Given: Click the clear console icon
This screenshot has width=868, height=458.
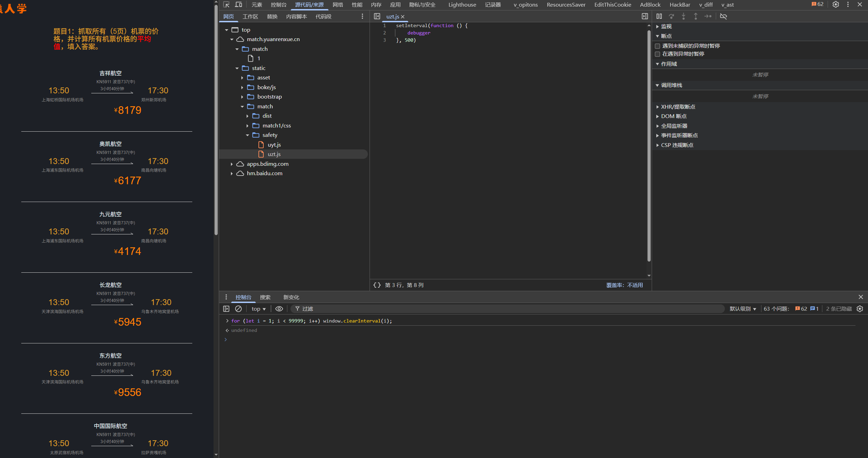Looking at the screenshot, I should pyautogui.click(x=238, y=309).
